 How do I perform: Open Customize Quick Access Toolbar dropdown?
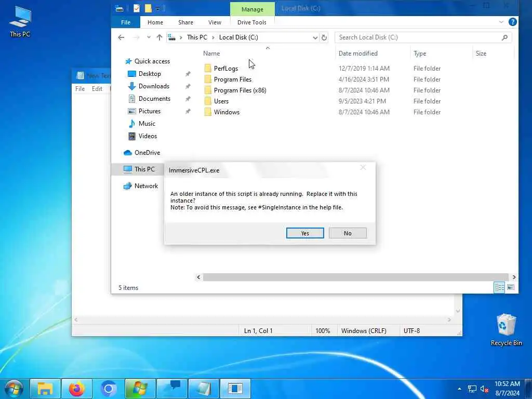click(158, 8)
